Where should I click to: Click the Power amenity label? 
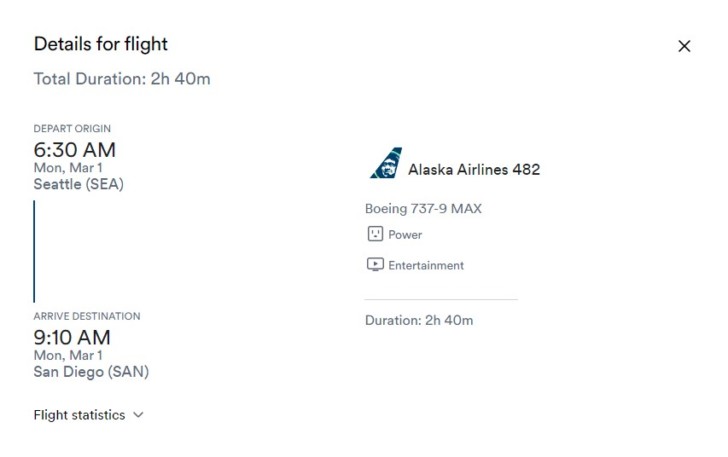(405, 235)
